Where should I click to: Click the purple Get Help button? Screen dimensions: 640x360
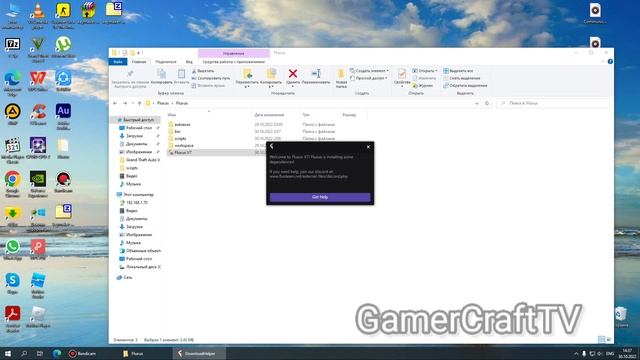320,197
